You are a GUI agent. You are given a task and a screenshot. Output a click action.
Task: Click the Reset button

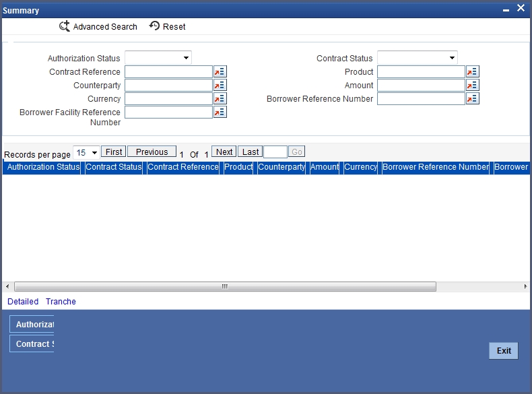pos(167,26)
